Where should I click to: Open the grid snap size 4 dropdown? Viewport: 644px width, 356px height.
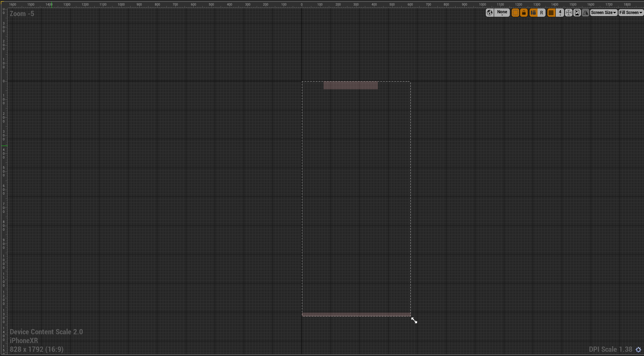coord(560,13)
